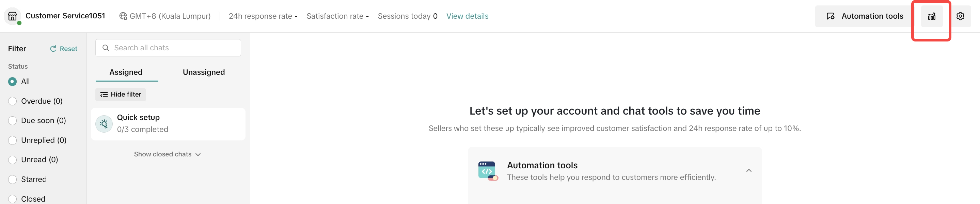The image size is (980, 204).
Task: Hide the filter panel
Action: point(121,95)
